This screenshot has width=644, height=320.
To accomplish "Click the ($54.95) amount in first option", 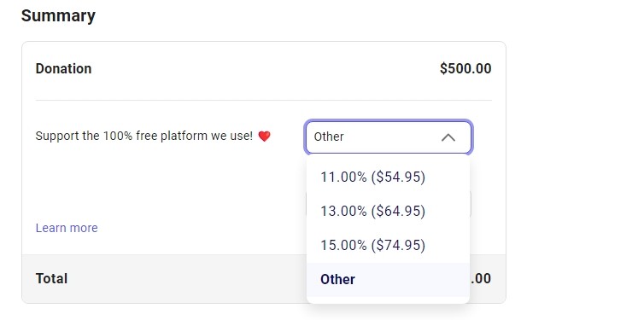I will [398, 177].
